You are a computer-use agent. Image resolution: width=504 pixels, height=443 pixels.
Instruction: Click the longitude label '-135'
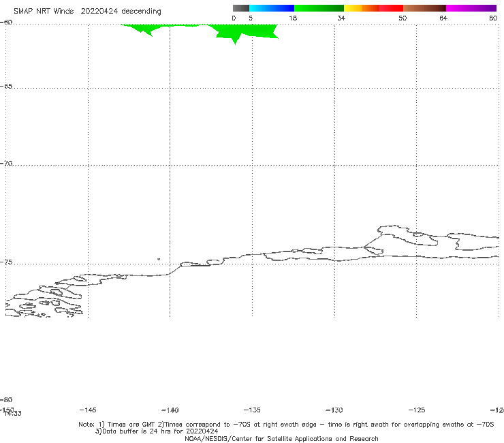coord(252,410)
